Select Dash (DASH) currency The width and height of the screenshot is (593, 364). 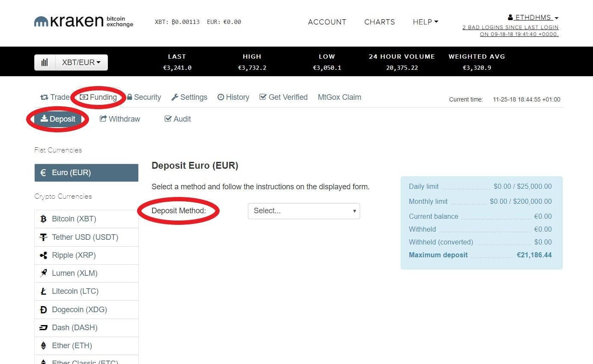[x=86, y=328]
